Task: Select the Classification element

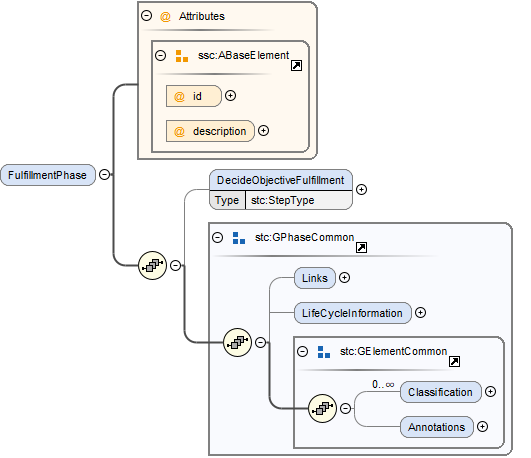Action: 441,392
